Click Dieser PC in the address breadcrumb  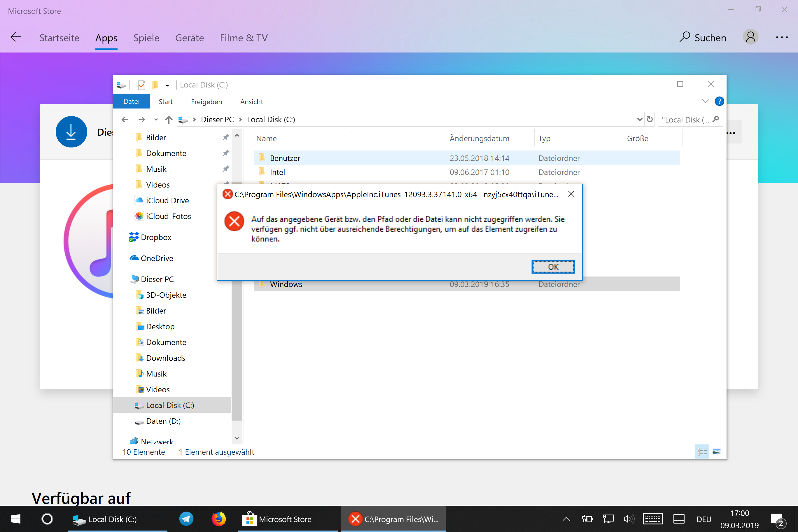tap(217, 119)
